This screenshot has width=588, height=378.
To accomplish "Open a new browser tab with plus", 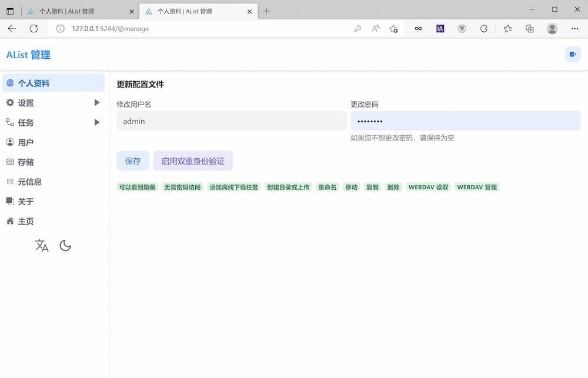I will click(x=266, y=11).
